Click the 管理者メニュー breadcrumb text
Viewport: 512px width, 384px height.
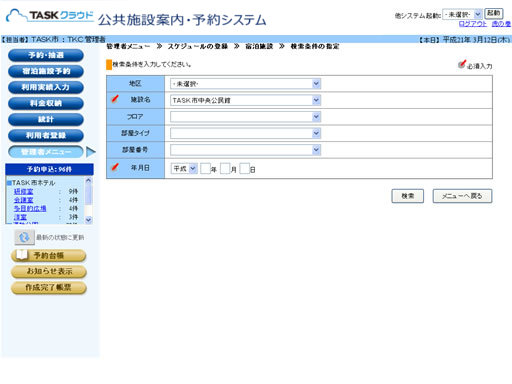(128, 46)
